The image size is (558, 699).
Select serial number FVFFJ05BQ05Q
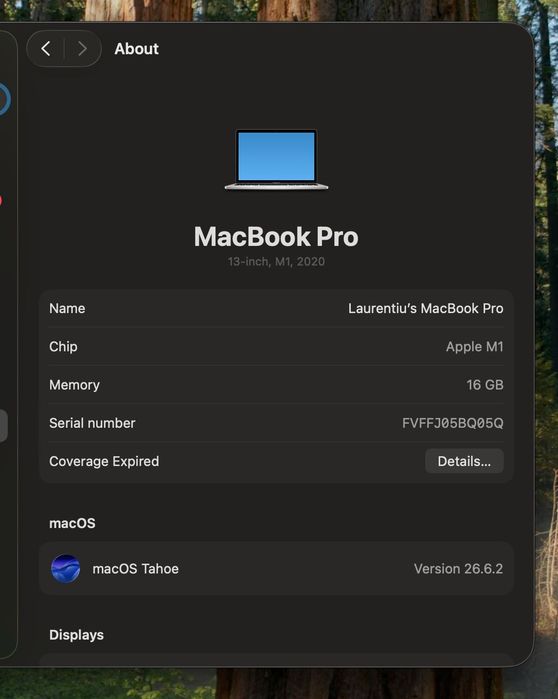[453, 423]
